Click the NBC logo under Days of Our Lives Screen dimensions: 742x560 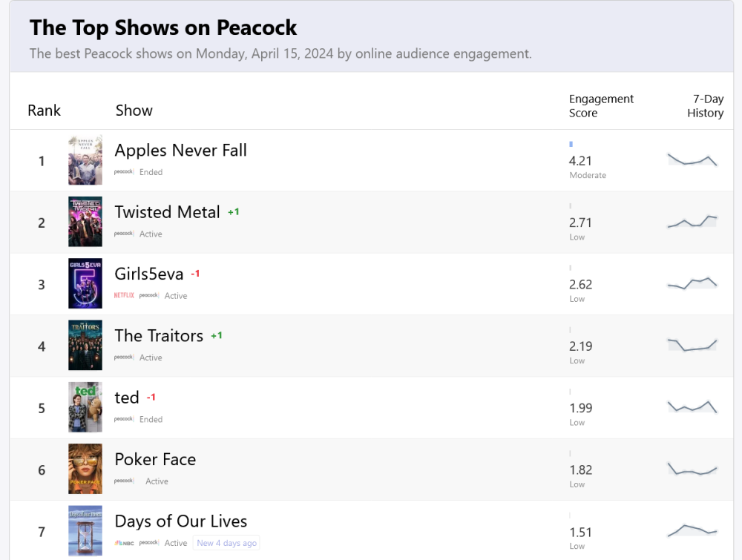(123, 543)
